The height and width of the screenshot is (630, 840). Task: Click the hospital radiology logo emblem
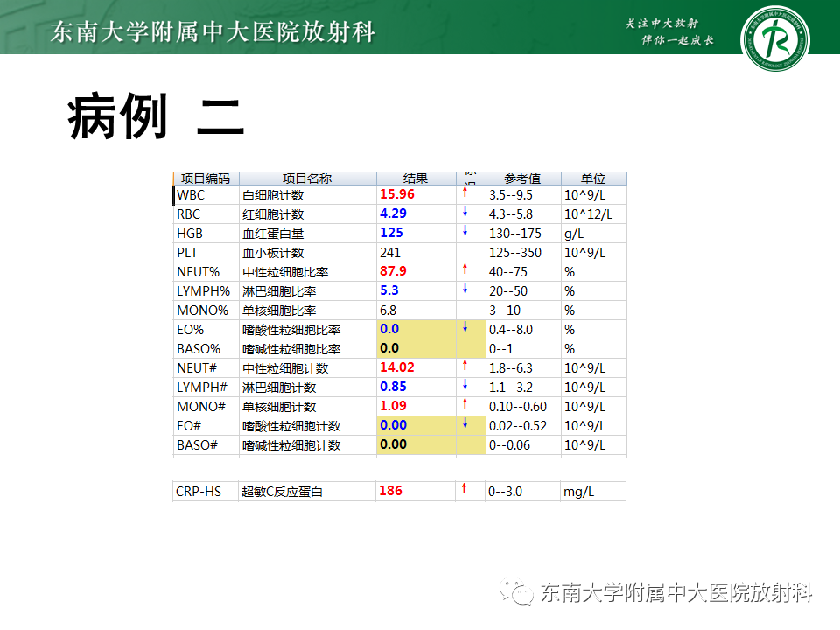pyautogui.click(x=774, y=38)
